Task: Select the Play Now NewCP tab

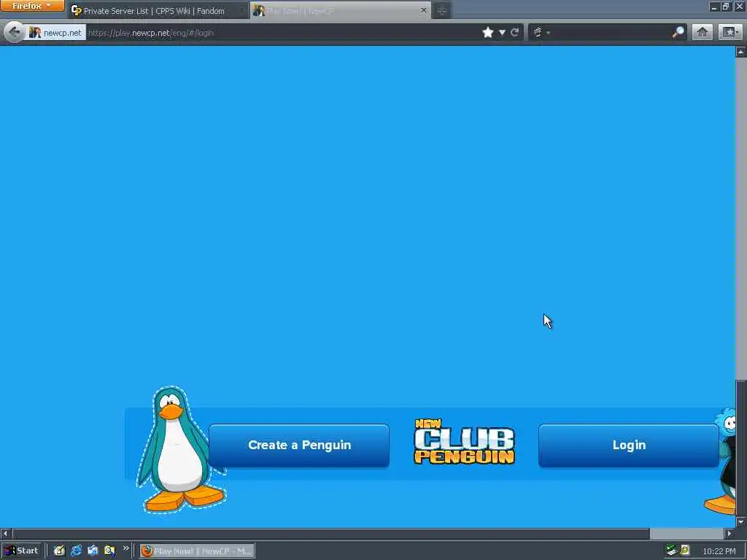Action: pos(340,10)
